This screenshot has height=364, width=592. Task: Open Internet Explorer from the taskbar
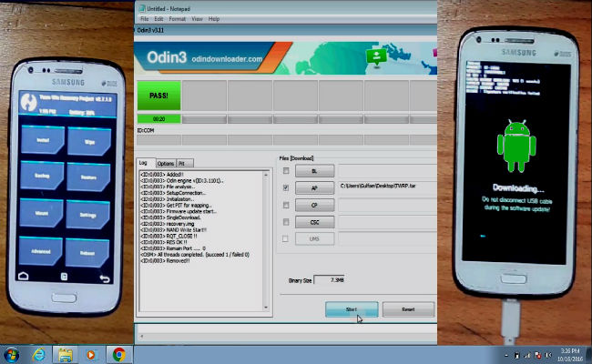39,353
